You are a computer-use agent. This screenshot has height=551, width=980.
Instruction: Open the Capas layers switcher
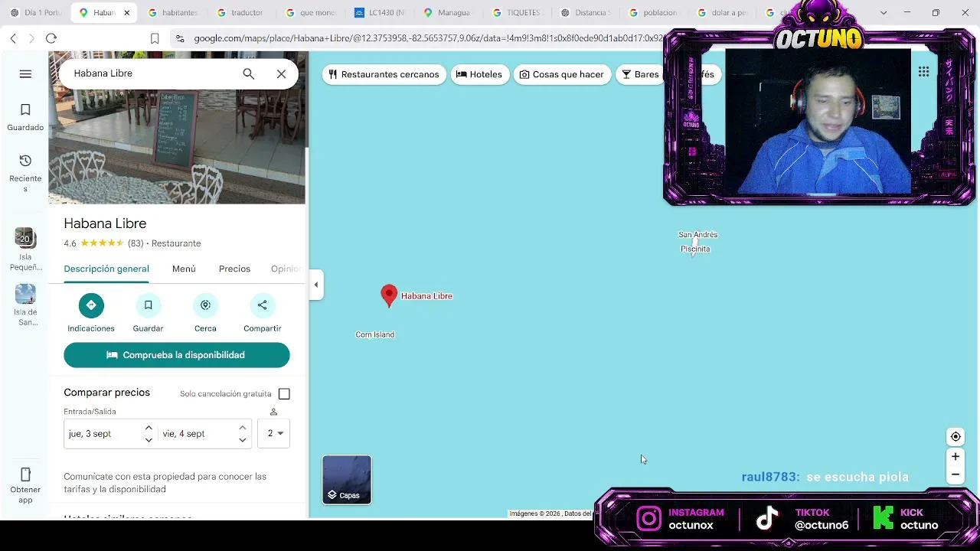tap(347, 480)
